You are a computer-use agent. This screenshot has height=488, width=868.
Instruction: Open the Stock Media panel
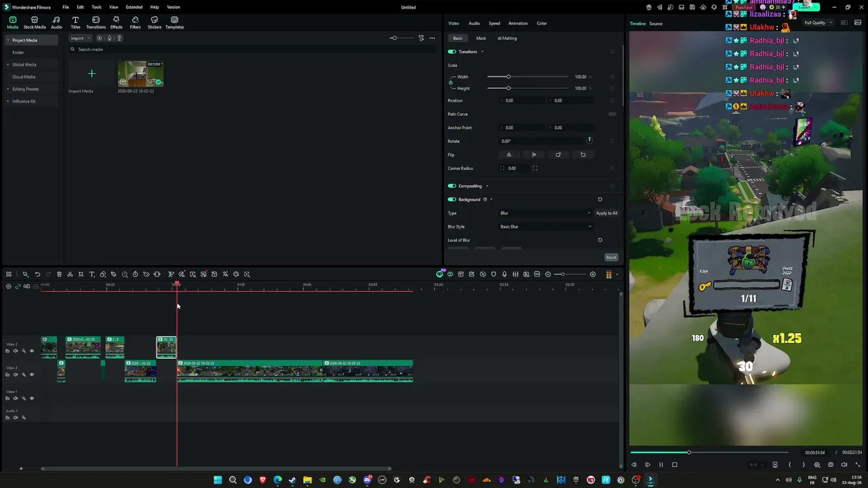coord(35,23)
